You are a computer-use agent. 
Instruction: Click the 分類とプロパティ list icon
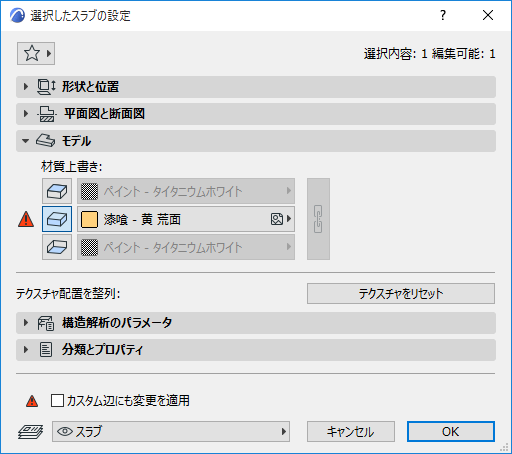[x=46, y=350]
